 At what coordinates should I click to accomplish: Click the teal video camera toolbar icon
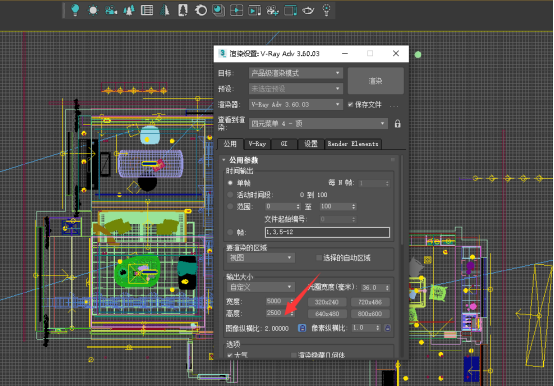pos(111,10)
